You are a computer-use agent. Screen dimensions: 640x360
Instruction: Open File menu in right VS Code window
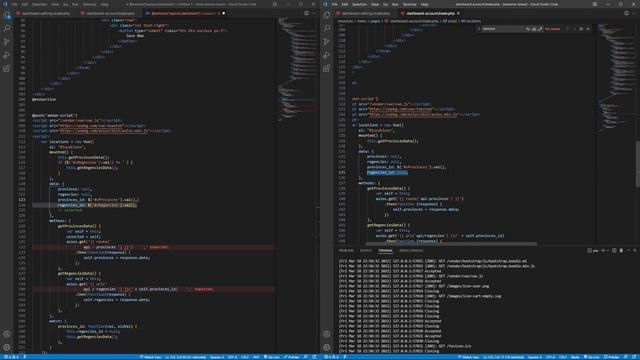coord(335,4)
